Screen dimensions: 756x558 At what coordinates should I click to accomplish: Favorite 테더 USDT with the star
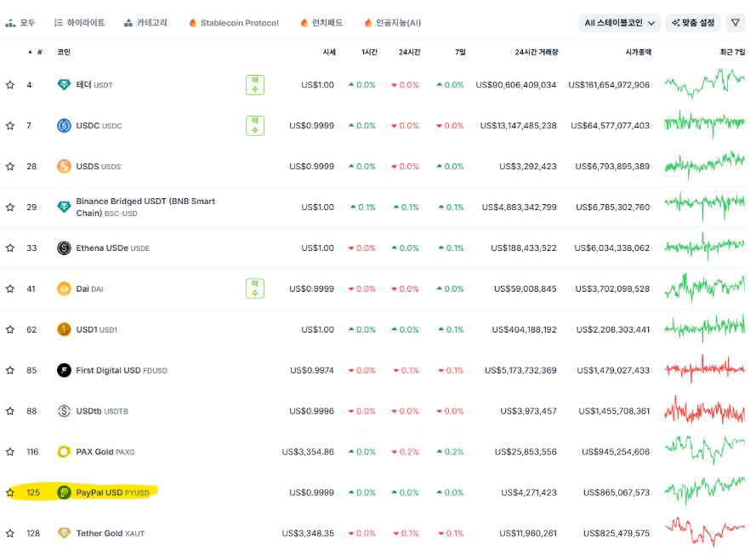(9, 85)
